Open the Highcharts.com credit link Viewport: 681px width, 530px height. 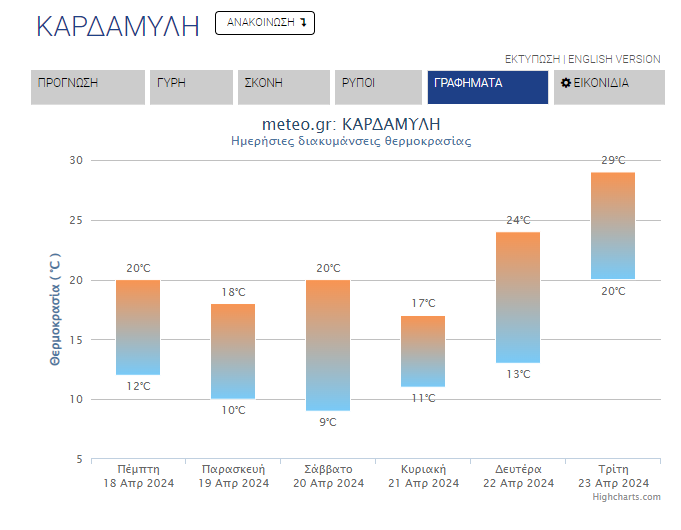(626, 497)
